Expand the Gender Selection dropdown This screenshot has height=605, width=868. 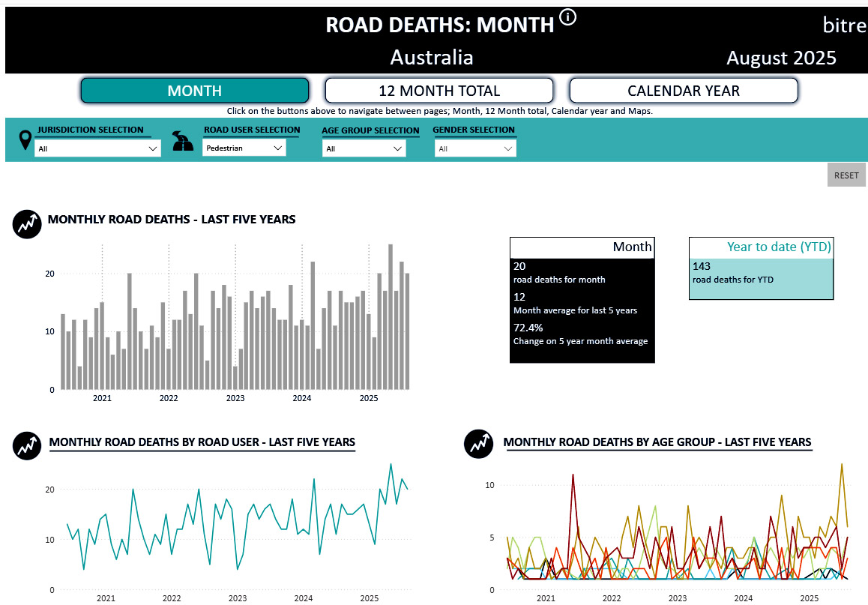pyautogui.click(x=475, y=148)
